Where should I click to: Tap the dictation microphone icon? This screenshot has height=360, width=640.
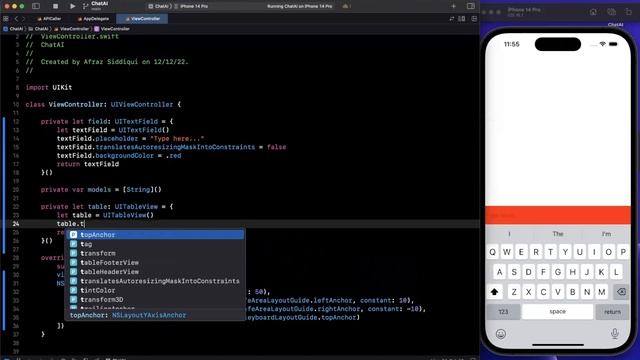point(615,334)
